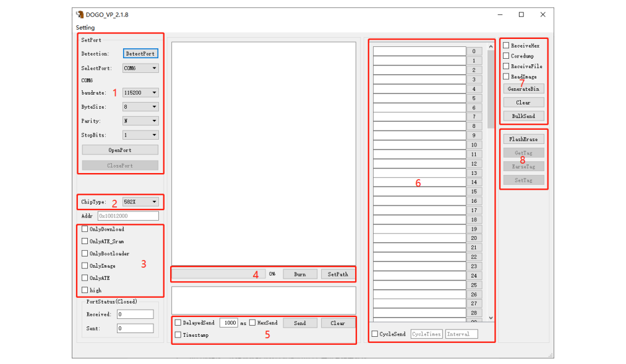Click the Interval input field

click(x=461, y=334)
